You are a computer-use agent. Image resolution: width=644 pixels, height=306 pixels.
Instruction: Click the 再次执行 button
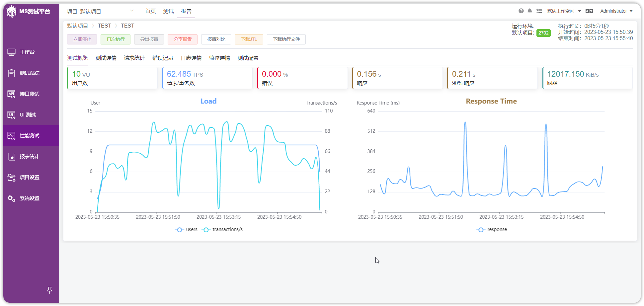116,39
